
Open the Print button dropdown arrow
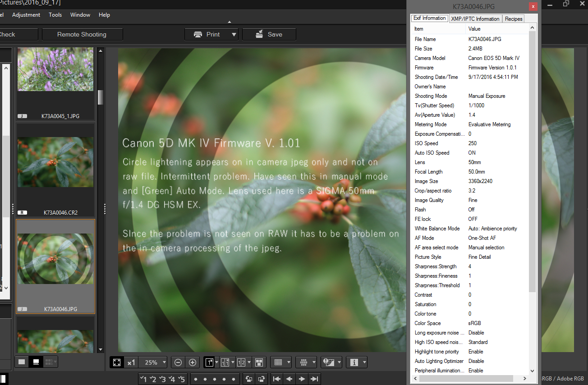click(233, 34)
